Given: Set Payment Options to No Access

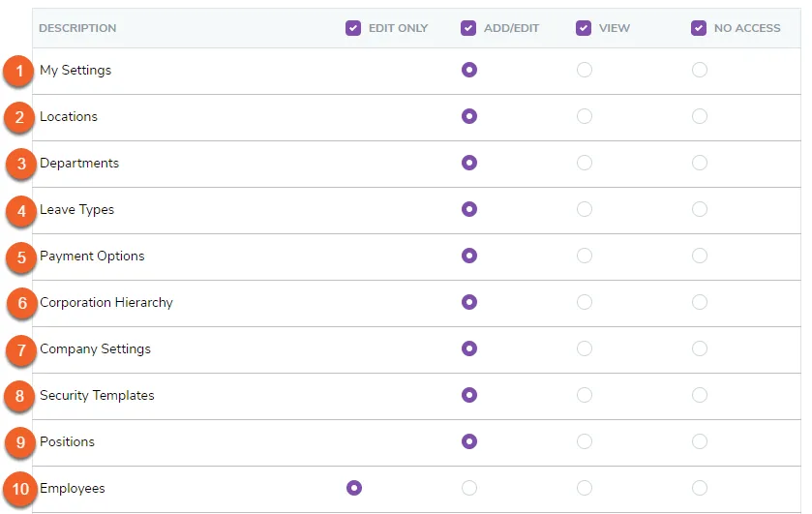Looking at the screenshot, I should 700,256.
